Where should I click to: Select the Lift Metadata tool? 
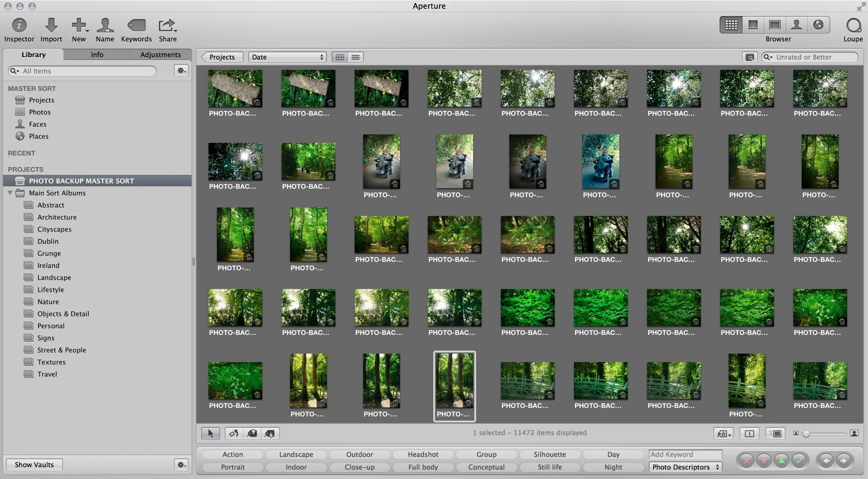click(252, 433)
